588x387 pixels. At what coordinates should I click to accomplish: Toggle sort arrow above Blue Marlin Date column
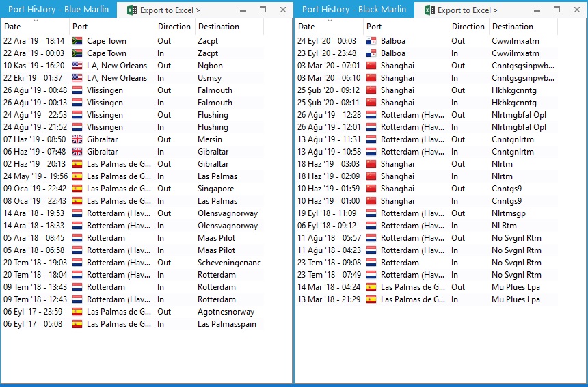pos(36,20)
